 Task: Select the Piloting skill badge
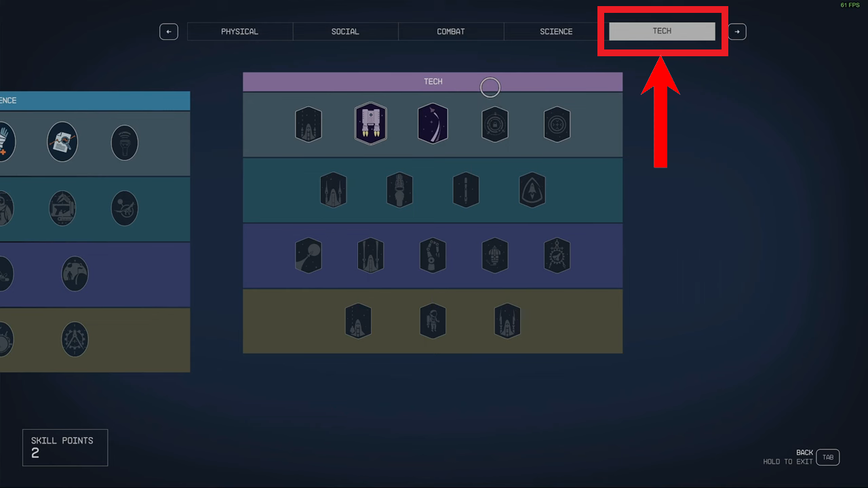(x=433, y=124)
